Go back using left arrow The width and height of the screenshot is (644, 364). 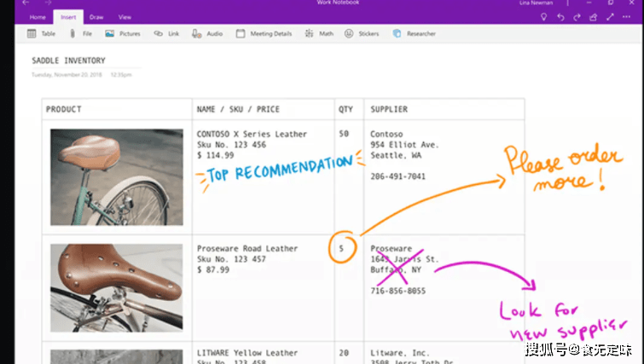point(26,3)
